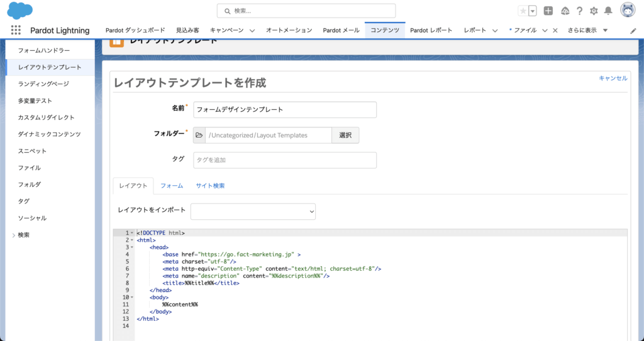The width and height of the screenshot is (644, 341).
Task: Switch to the フォーム tab
Action: pos(172,186)
